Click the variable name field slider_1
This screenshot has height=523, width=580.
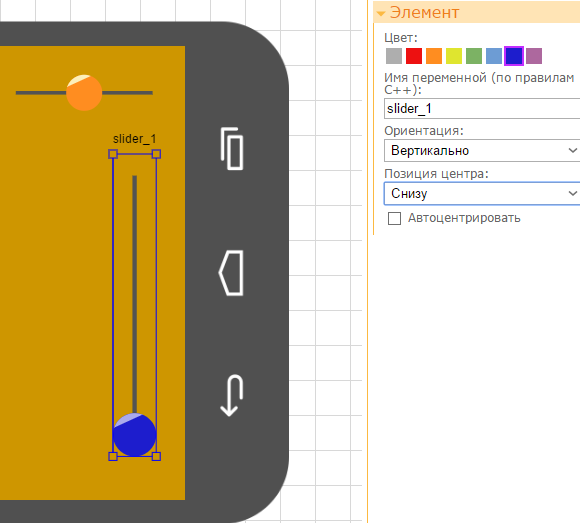click(482, 108)
